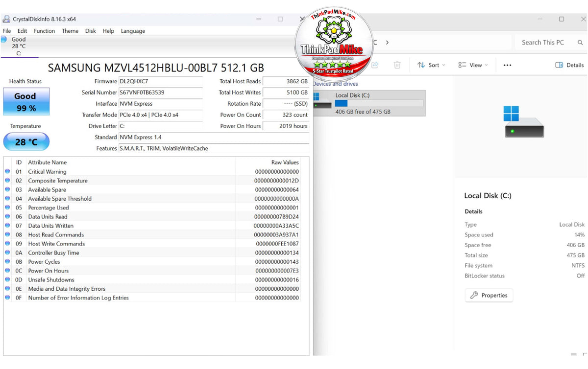
Task: Expand the breadcrumb chevron in Explorer address bar
Action: point(387,43)
